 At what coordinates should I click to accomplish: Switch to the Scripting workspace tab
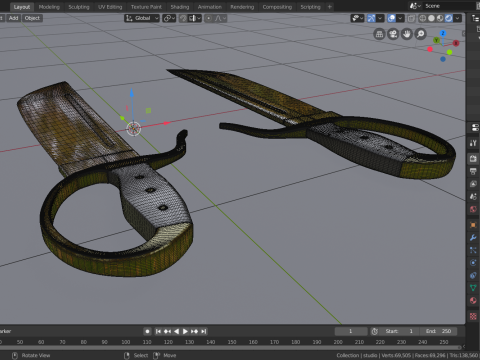point(310,7)
